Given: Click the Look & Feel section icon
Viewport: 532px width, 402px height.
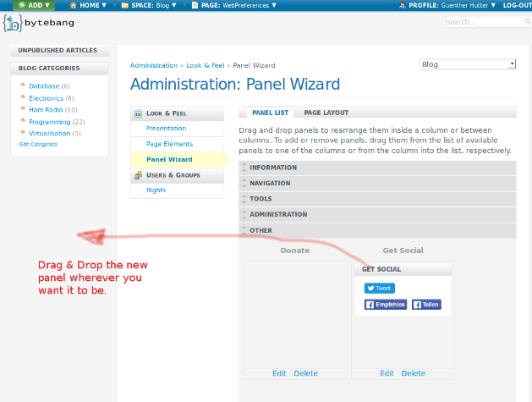Looking at the screenshot, I should 138,113.
